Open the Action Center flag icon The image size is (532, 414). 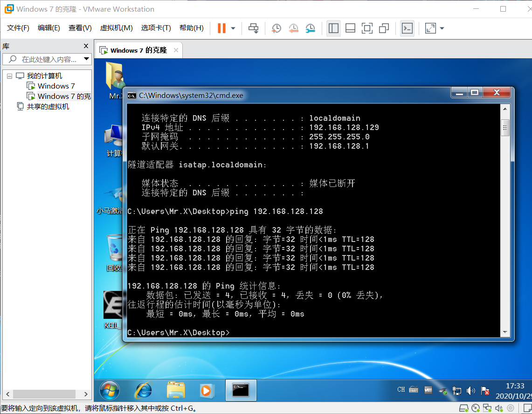point(485,391)
